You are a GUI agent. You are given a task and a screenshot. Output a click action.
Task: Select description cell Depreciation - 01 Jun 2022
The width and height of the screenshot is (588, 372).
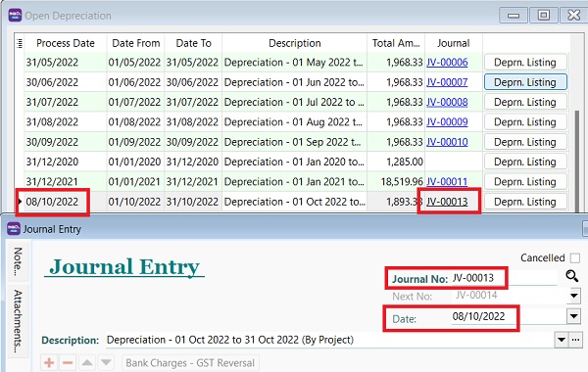[294, 82]
